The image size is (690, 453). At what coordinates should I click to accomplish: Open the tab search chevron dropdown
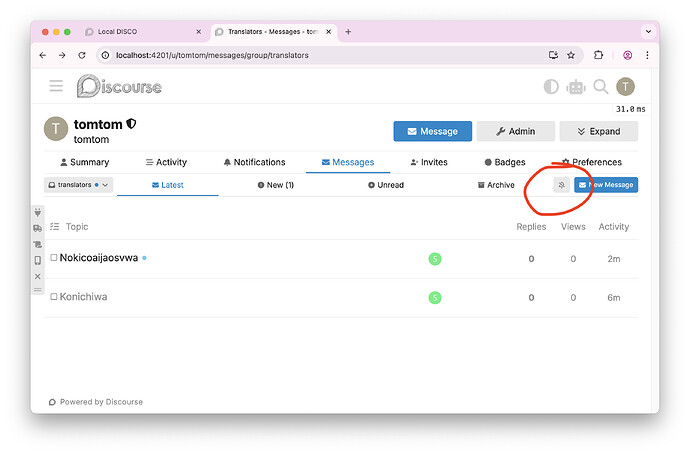[648, 32]
